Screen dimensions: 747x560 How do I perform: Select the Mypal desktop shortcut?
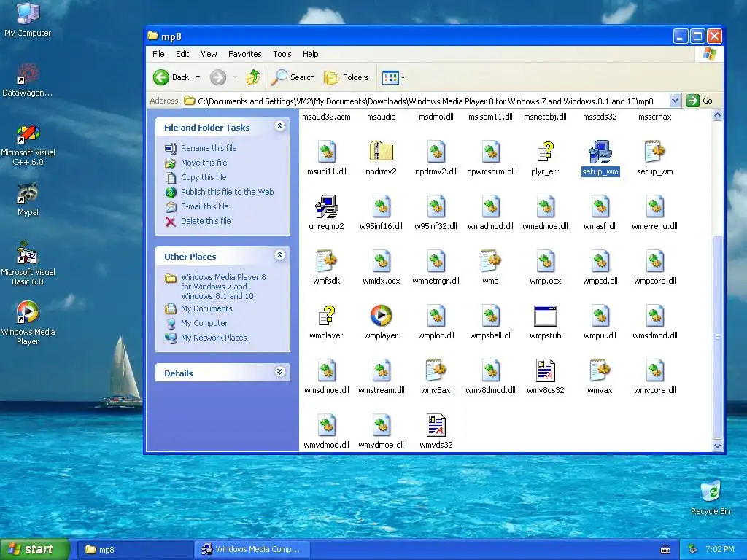(28, 199)
